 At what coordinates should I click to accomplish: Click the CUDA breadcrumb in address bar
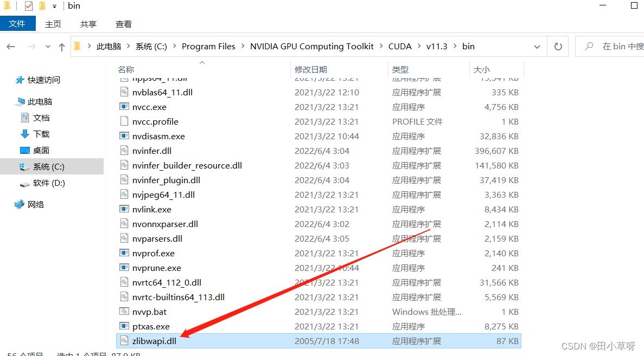tap(400, 46)
